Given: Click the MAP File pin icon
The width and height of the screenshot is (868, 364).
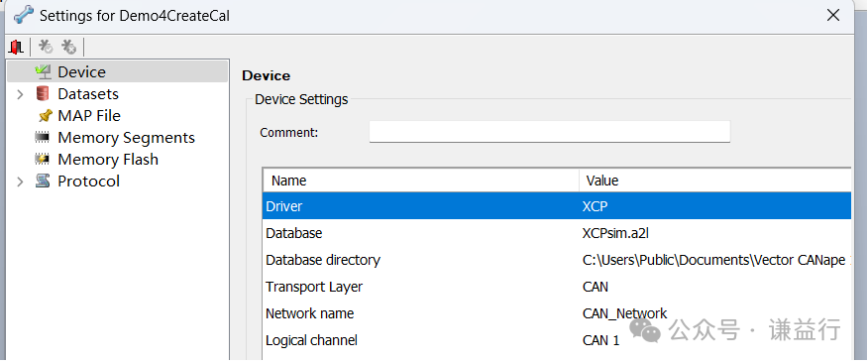Looking at the screenshot, I should tap(45, 116).
